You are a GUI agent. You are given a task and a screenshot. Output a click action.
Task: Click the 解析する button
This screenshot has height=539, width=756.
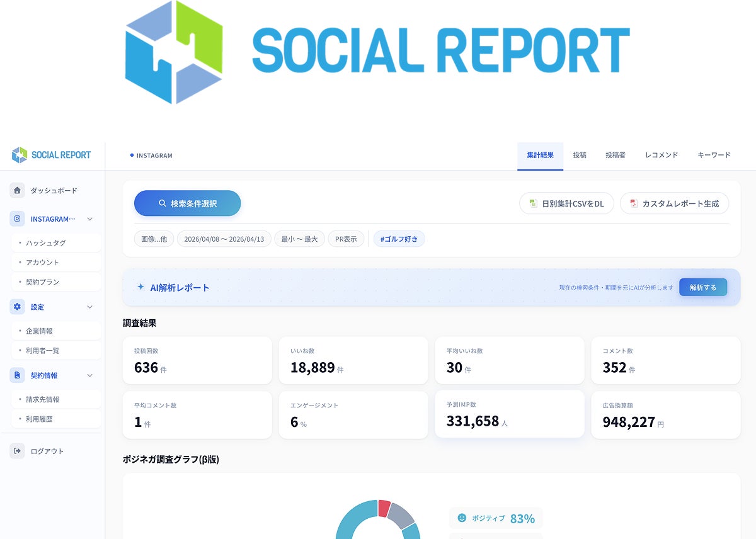pyautogui.click(x=703, y=287)
